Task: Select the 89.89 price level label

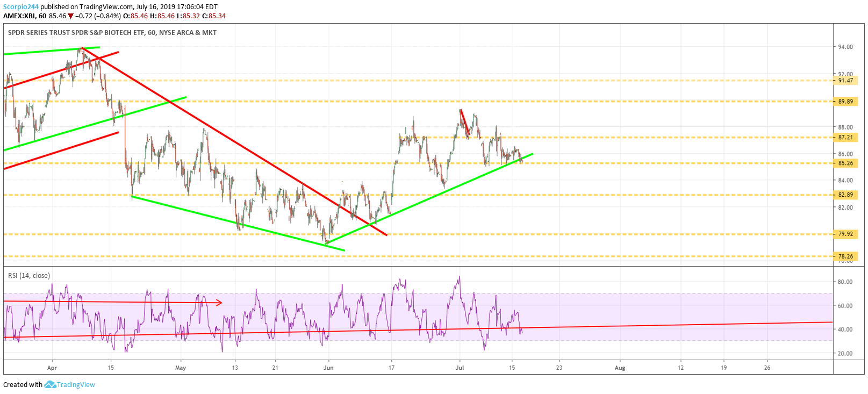Action: (845, 102)
